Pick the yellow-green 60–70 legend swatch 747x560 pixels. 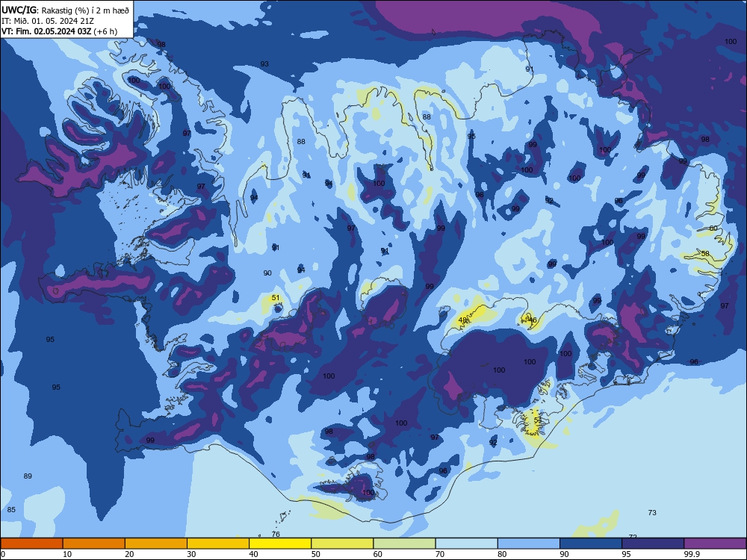404,544
